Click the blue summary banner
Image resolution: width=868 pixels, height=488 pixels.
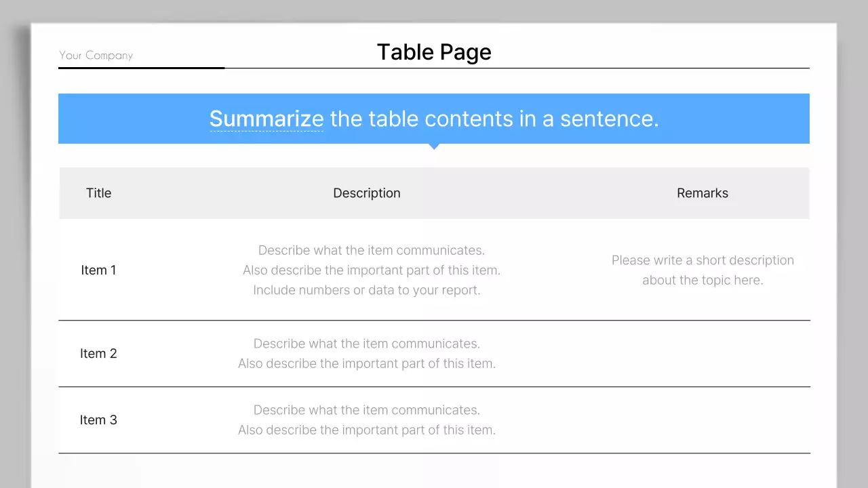point(434,119)
